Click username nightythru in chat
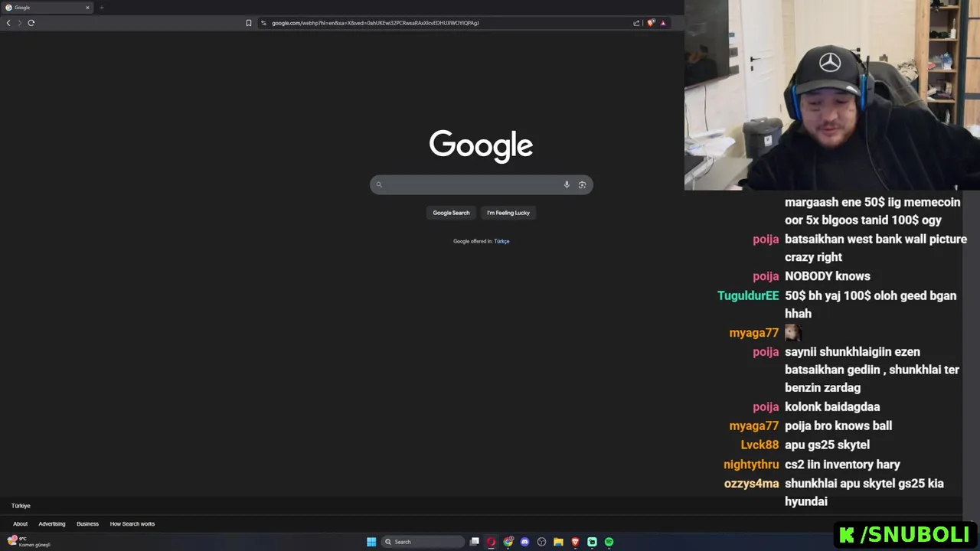This screenshot has height=551, width=980. click(751, 465)
